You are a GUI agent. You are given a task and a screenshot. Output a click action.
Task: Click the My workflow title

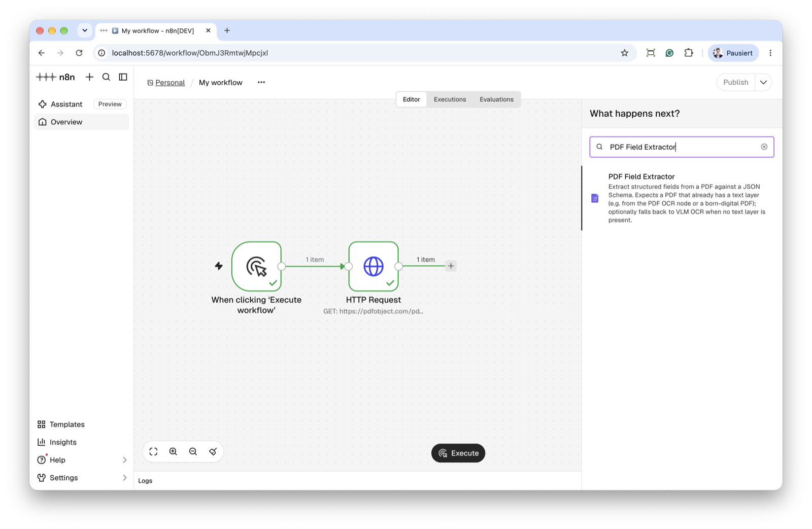point(221,83)
